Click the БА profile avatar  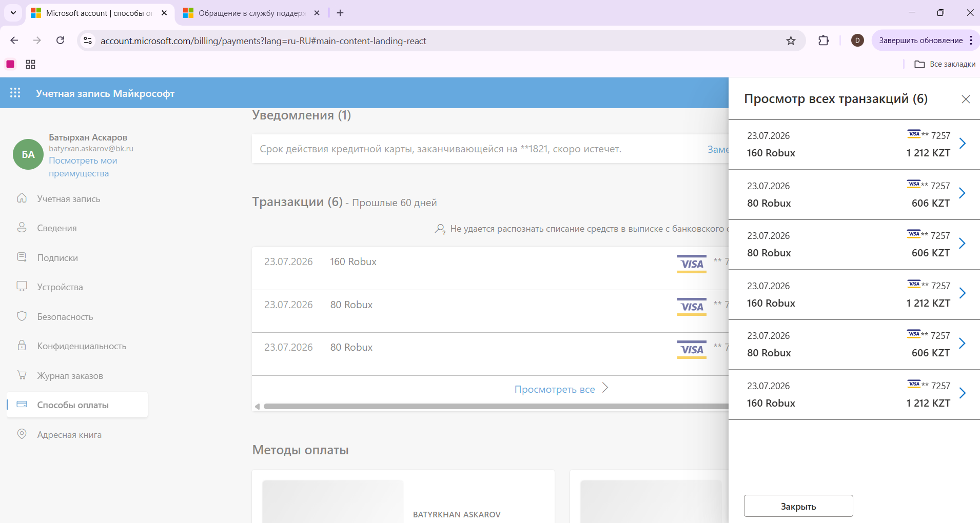[28, 154]
